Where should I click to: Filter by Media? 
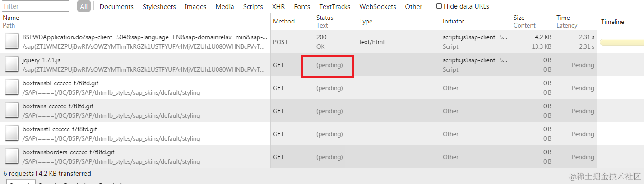point(225,7)
